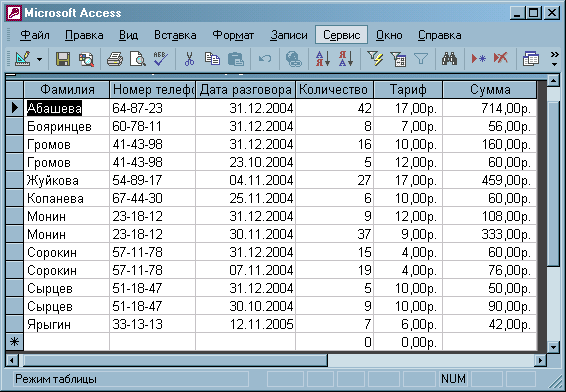Screen dimensions: 566x392
Task: Click the Microsoft Access title bar key icon
Action: pyautogui.click(x=14, y=13)
